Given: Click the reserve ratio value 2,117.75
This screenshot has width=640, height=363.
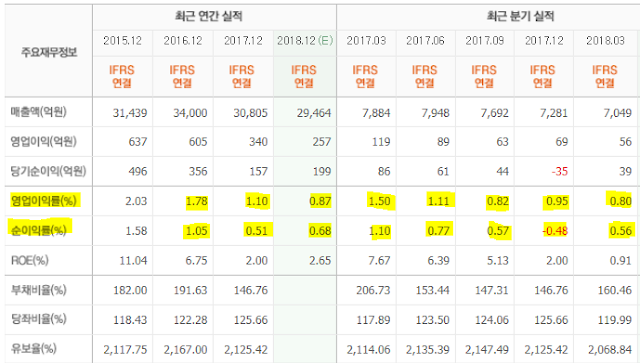Looking at the screenshot, I should click(125, 350).
